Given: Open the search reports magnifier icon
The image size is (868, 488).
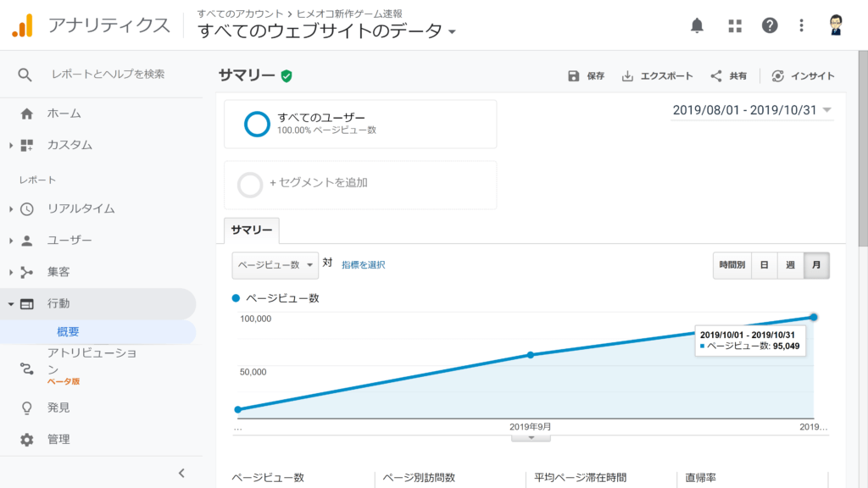Looking at the screenshot, I should [25, 75].
